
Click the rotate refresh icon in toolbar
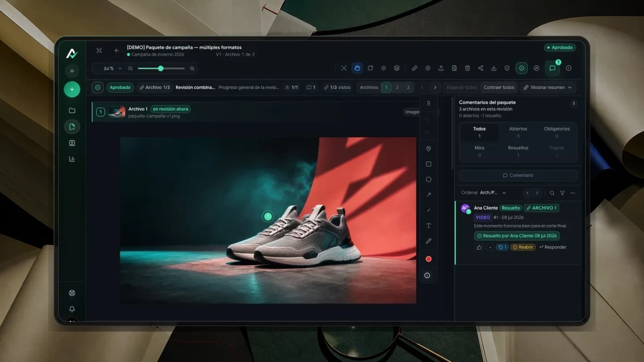(x=370, y=68)
